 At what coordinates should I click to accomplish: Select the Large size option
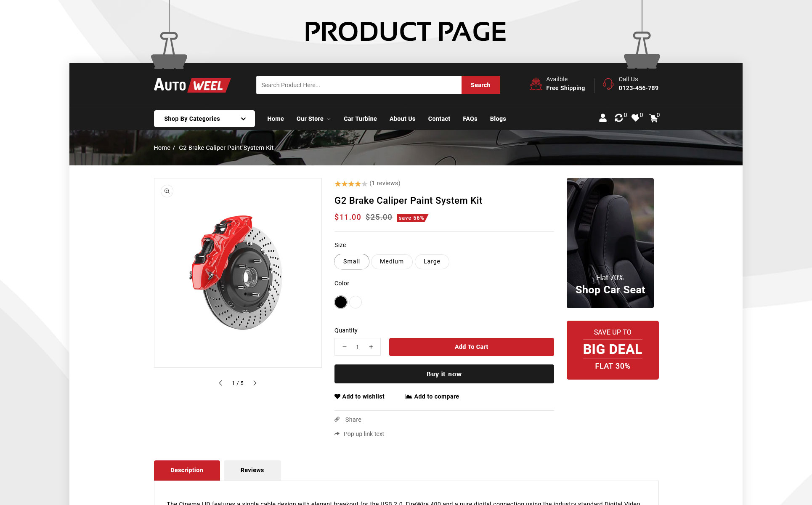pyautogui.click(x=432, y=261)
